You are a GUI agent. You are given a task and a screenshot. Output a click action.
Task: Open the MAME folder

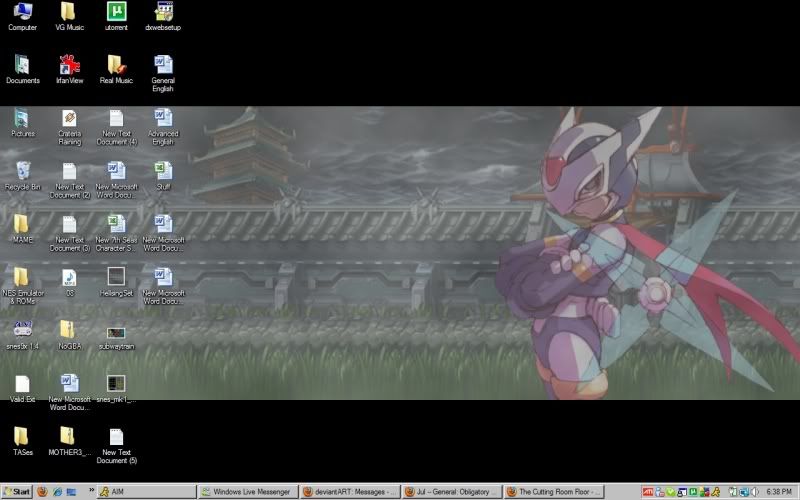tap(22, 223)
